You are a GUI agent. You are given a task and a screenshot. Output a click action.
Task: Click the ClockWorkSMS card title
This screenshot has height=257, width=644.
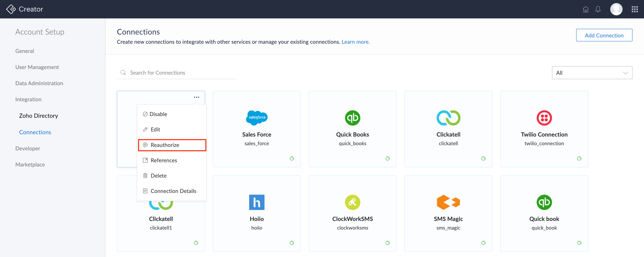(352, 219)
